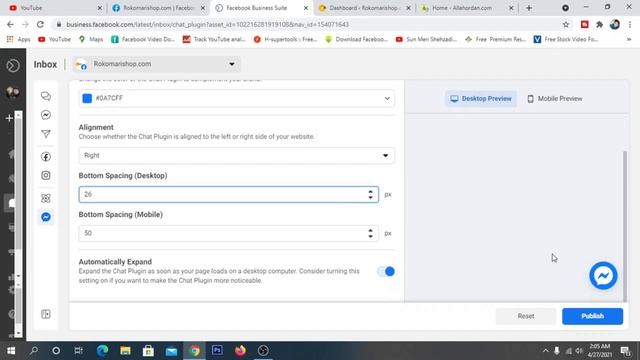This screenshot has width=640, height=360.
Task: Click the blue color swatch square
Action: [87, 98]
